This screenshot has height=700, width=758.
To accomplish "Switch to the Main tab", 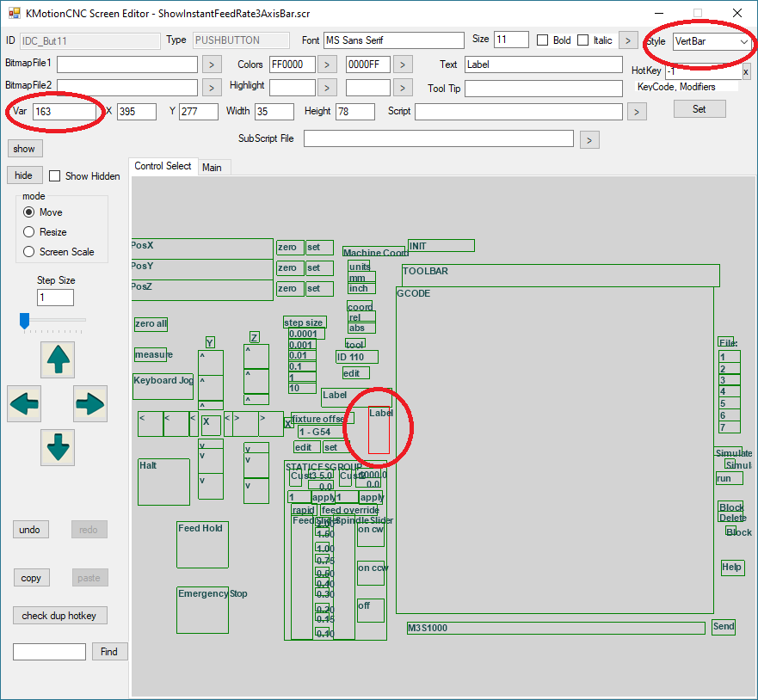I will point(212,168).
